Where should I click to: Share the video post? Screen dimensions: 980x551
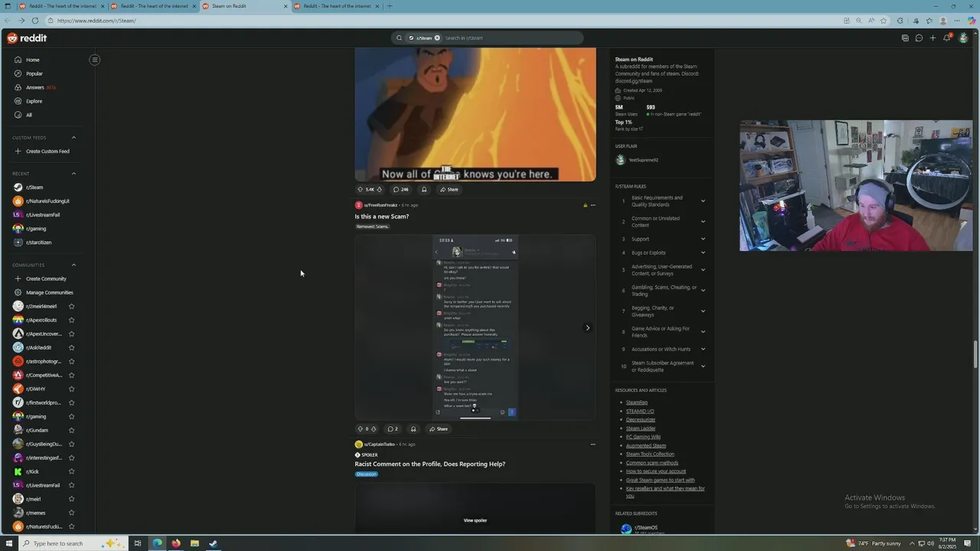coord(449,189)
